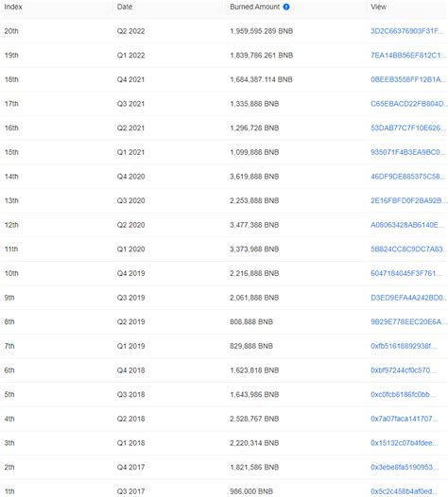The width and height of the screenshot is (448, 497).
Task: Click the Q4 2017 link 0x3ebe8fa5190953
Action: tap(405, 467)
